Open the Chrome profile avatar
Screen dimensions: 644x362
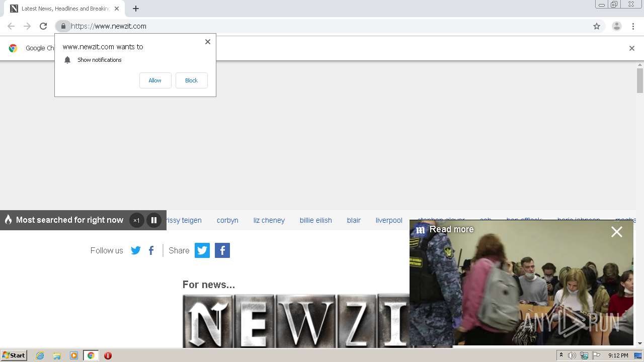point(617,26)
